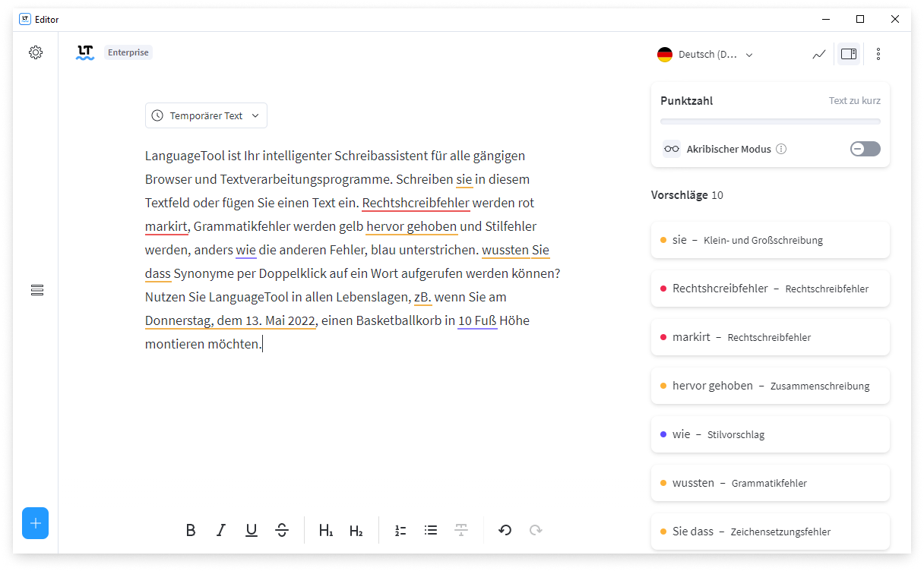This screenshot has width=924, height=571.
Task: Click the Editor app icon in title bar
Action: [25, 19]
